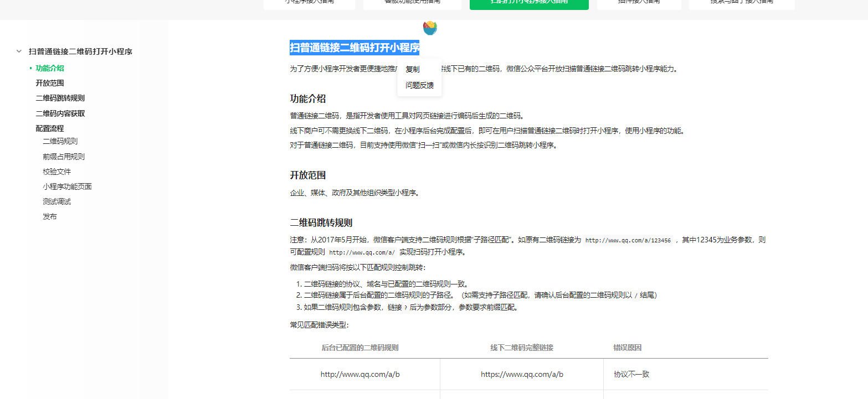This screenshot has width=868, height=399.
Task: Click table cell https://www.qq.com/a/b
Action: coord(522,375)
